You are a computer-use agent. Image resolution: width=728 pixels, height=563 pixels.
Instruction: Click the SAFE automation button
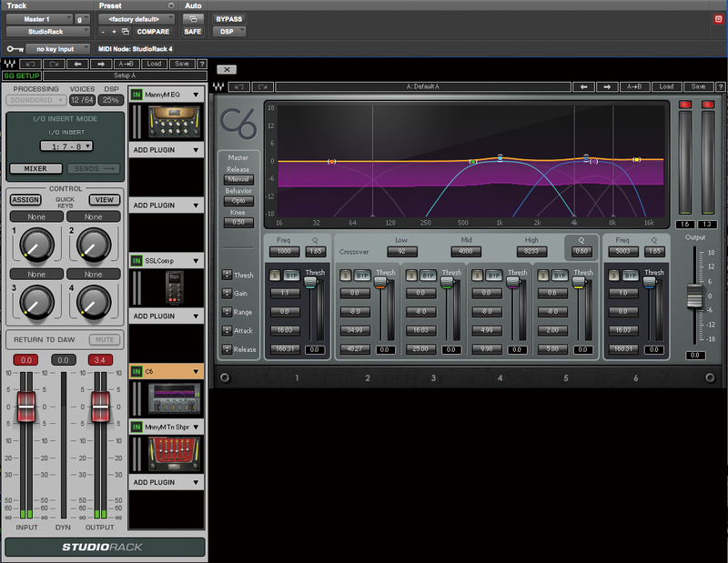(193, 32)
